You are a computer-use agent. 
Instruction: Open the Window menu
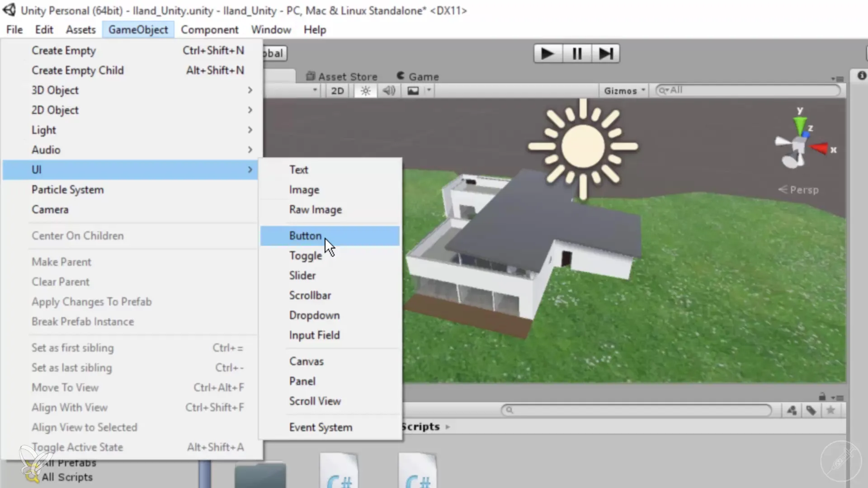coord(271,30)
